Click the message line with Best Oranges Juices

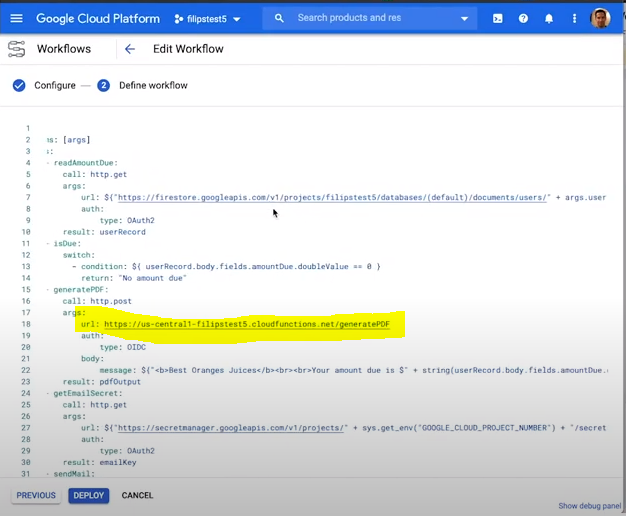354,370
